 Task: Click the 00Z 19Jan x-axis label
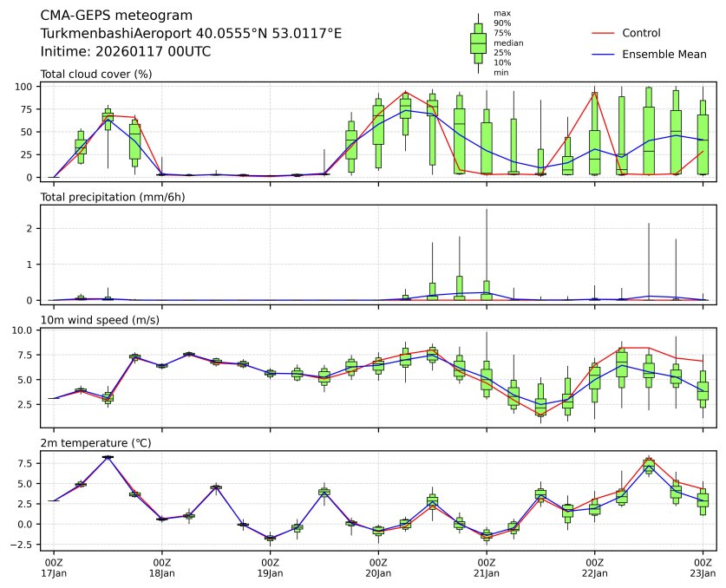coord(270,567)
